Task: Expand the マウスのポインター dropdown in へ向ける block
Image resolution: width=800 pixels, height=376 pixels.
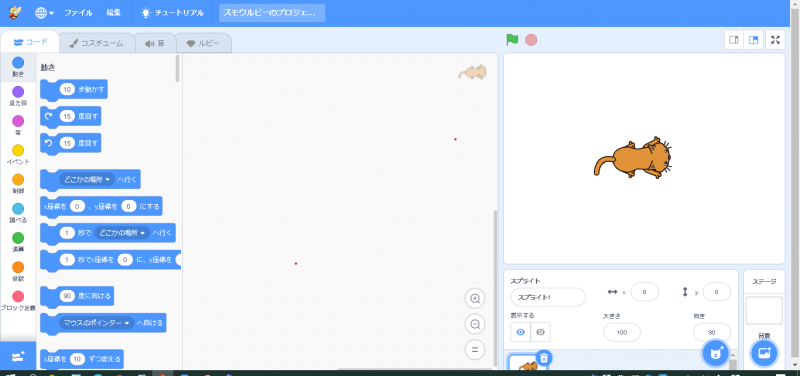Action: click(96, 323)
